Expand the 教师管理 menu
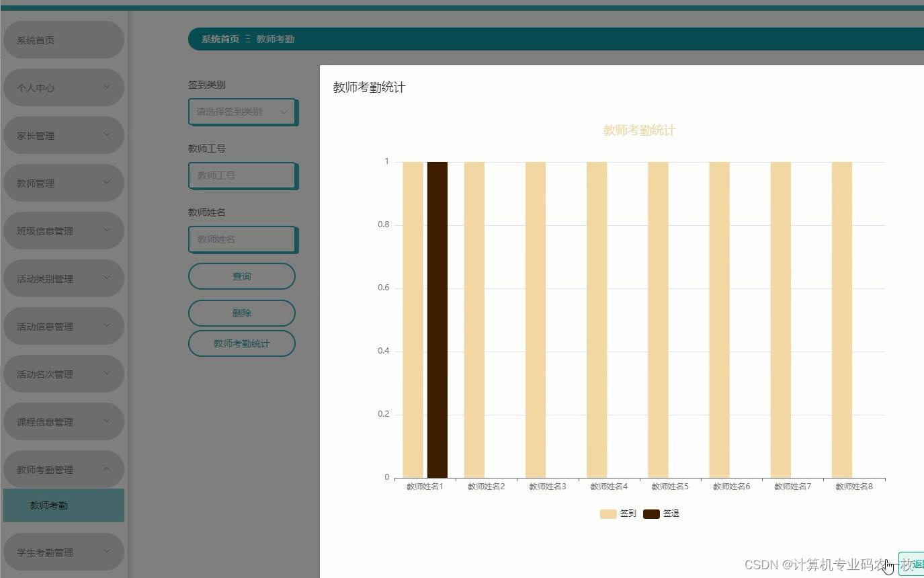This screenshot has width=924, height=578. 64,183
